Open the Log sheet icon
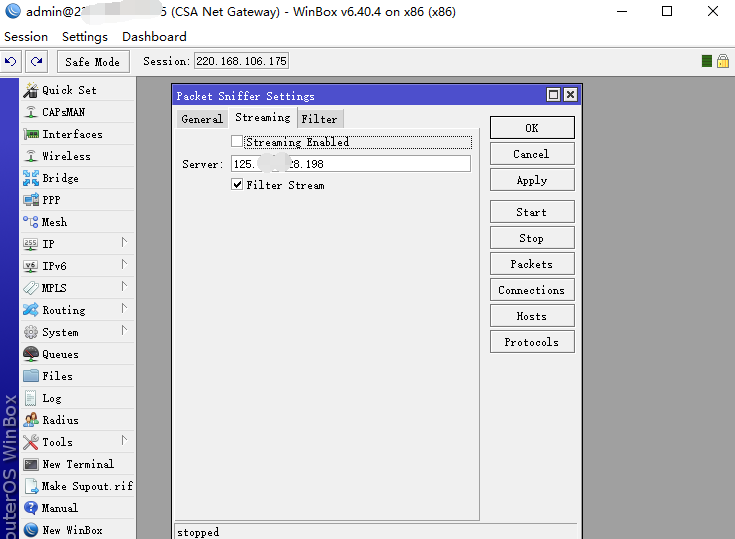 31,398
